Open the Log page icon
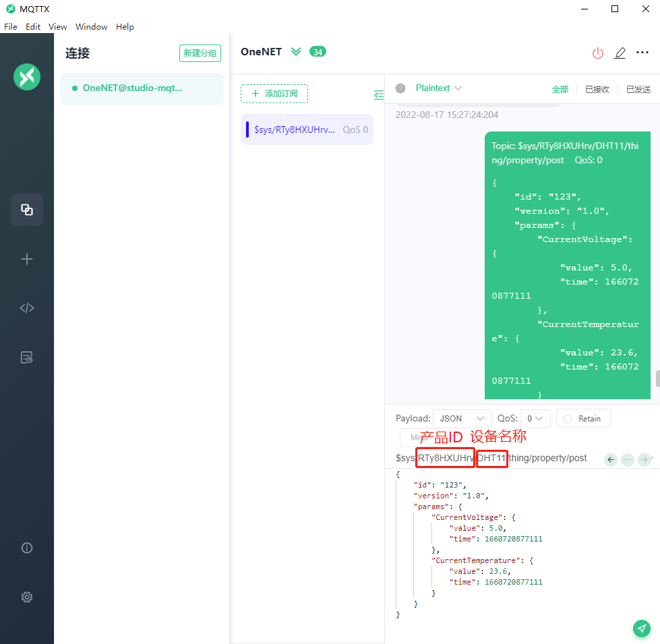This screenshot has width=660, height=644. [27, 357]
